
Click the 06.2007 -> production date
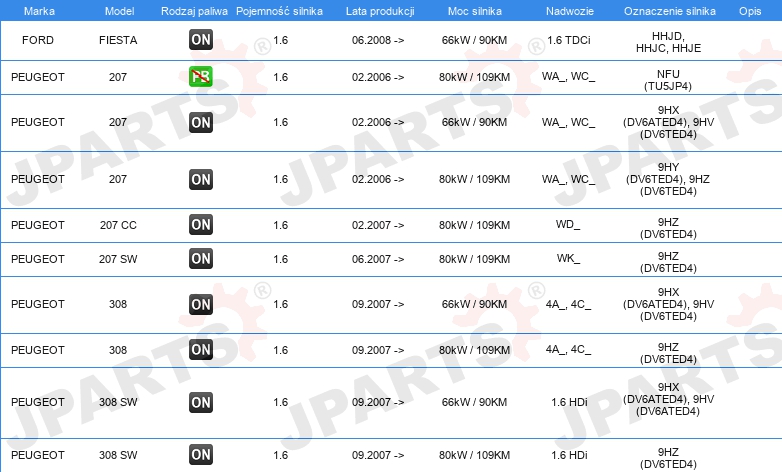point(378,259)
